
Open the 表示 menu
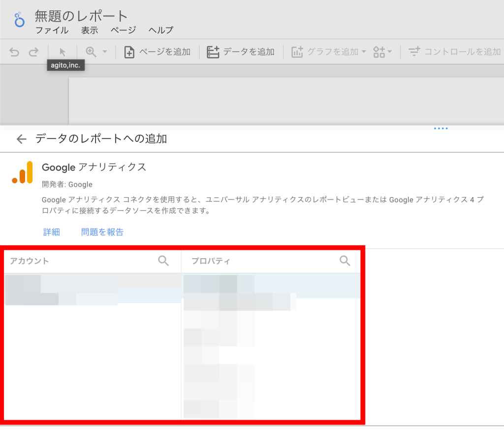coord(90,30)
